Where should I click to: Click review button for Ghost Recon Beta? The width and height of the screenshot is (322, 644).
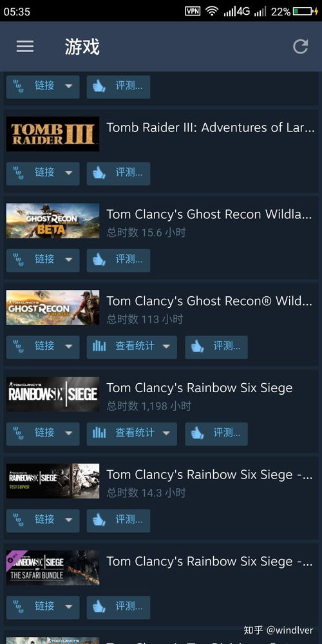[x=118, y=260]
